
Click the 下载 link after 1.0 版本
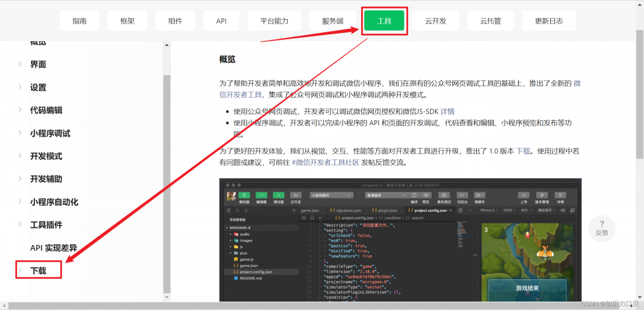click(523, 150)
